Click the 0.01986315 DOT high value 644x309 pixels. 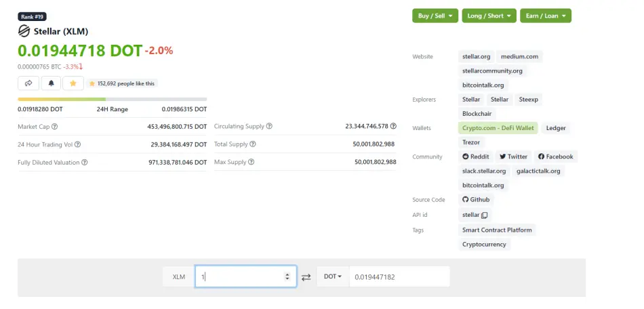[x=184, y=109]
